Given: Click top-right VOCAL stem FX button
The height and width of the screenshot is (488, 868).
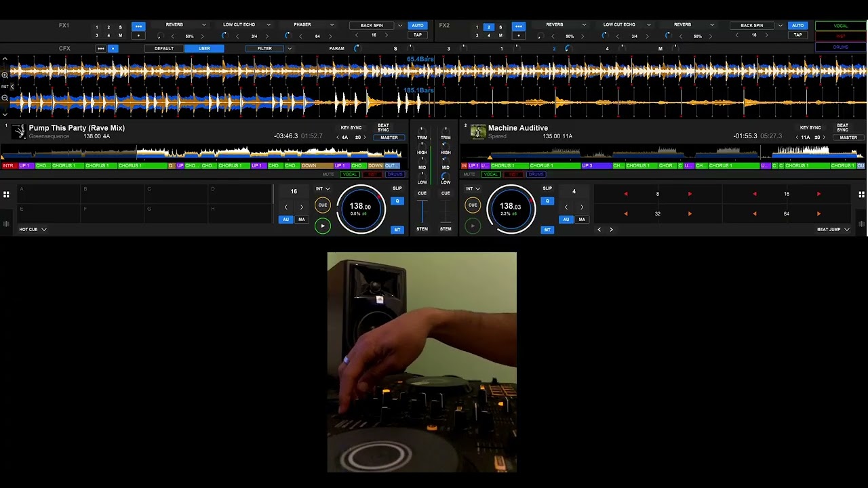Looking at the screenshot, I should click(841, 26).
